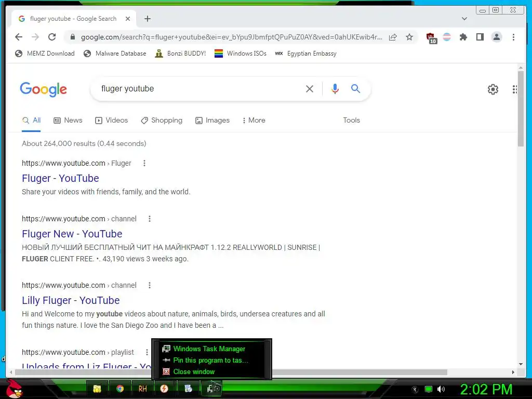Click the green monitor tray icon

(x=429, y=389)
